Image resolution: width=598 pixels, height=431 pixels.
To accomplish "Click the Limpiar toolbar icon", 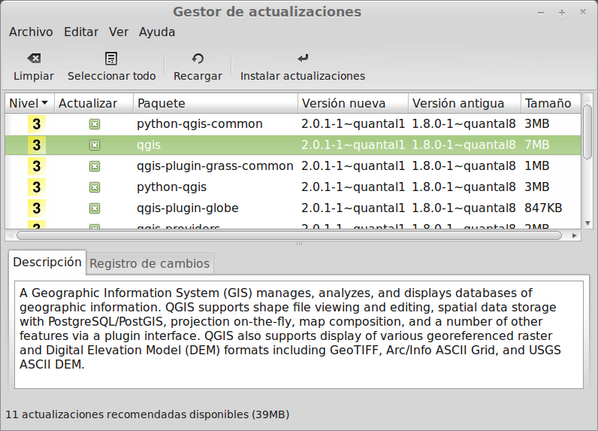I will pos(34,58).
